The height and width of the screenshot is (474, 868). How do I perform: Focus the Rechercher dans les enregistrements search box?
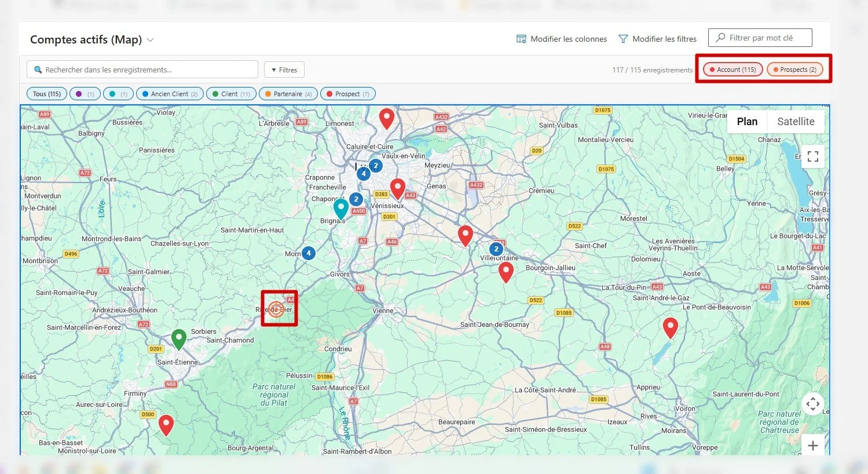[x=142, y=70]
